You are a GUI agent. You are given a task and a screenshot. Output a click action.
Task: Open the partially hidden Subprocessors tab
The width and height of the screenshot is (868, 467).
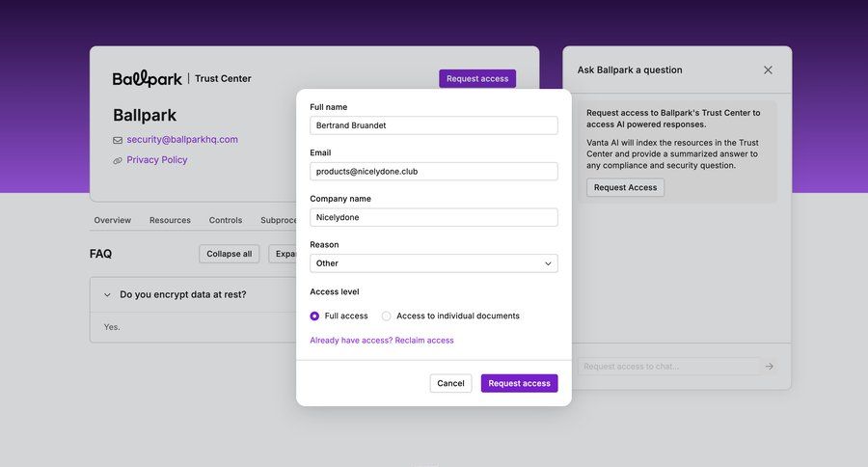tap(279, 220)
